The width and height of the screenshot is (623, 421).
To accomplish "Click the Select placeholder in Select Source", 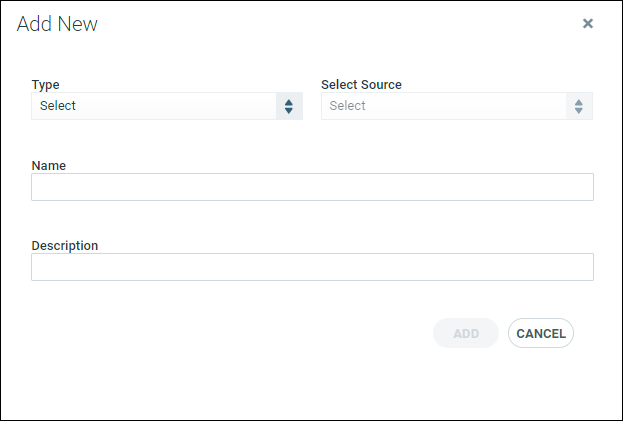I will 347,106.
